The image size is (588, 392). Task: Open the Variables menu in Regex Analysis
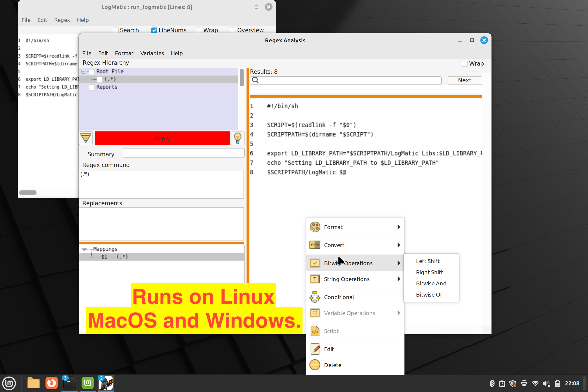click(152, 53)
